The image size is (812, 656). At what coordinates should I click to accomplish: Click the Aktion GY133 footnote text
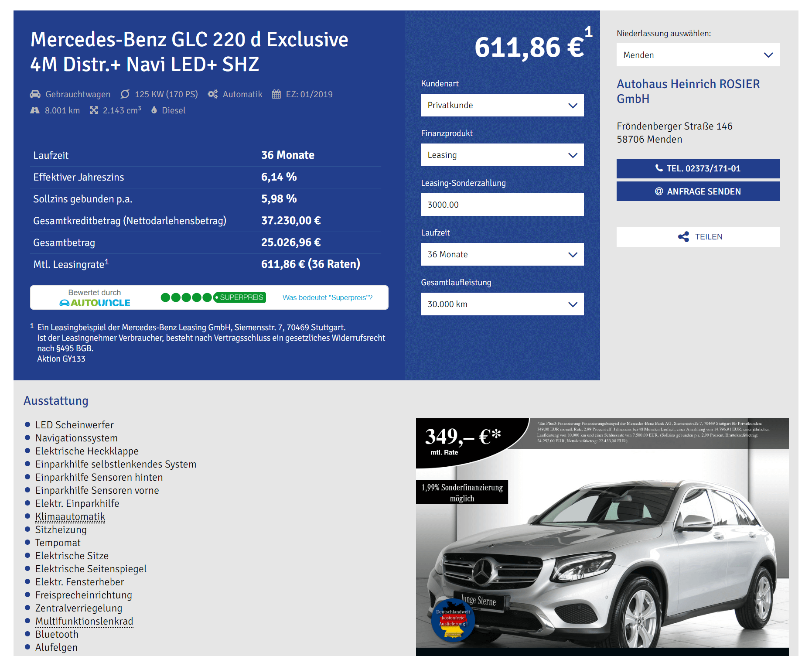pyautogui.click(x=61, y=359)
